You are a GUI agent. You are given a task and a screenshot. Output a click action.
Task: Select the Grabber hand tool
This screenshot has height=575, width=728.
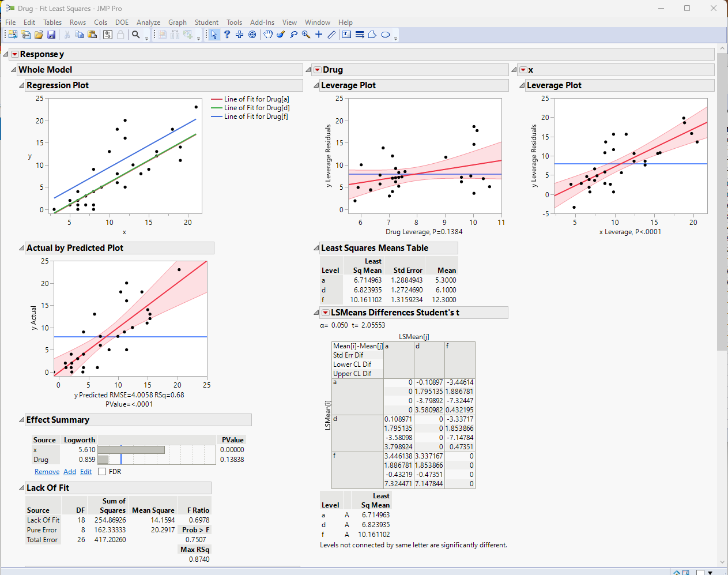click(268, 35)
